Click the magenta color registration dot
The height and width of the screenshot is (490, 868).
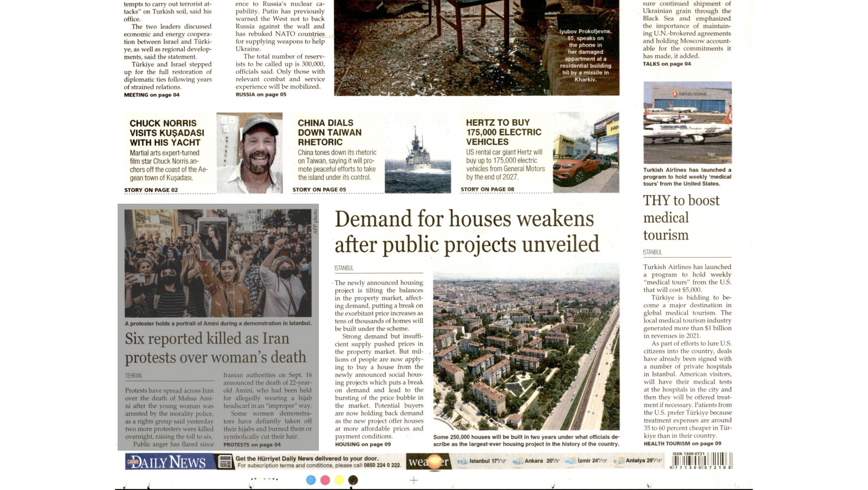(325, 480)
